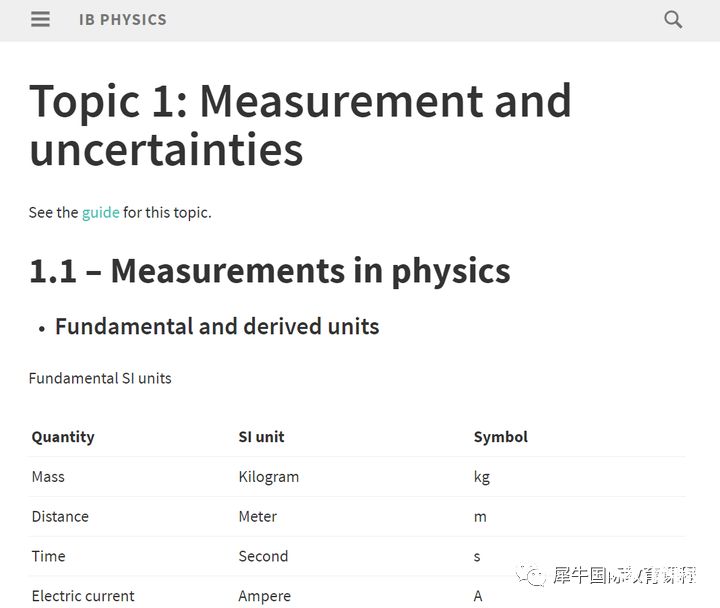Image resolution: width=720 pixels, height=608 pixels.
Task: Click the Fundamental SI units text
Action: (x=100, y=378)
